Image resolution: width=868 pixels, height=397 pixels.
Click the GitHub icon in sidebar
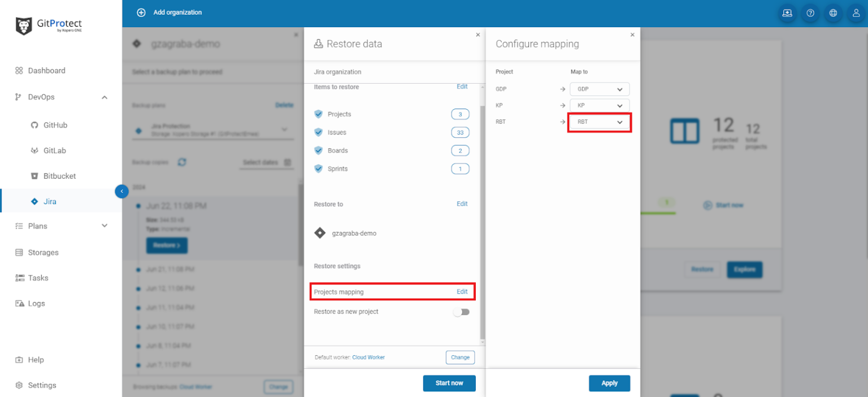click(x=34, y=125)
